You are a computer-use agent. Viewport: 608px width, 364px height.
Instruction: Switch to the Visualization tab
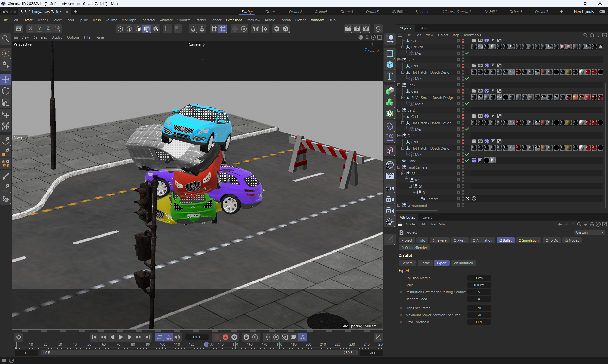463,263
